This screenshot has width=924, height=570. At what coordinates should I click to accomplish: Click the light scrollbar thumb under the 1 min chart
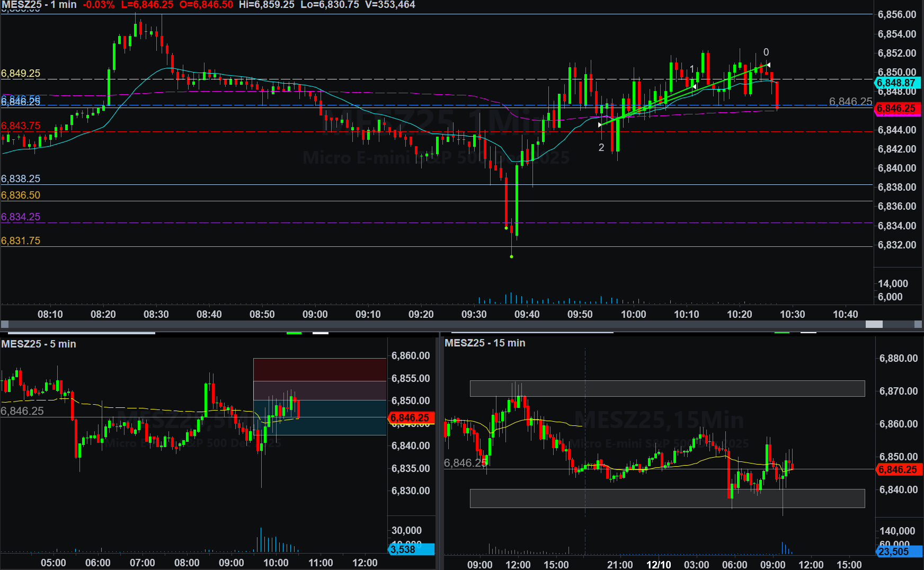click(x=874, y=324)
